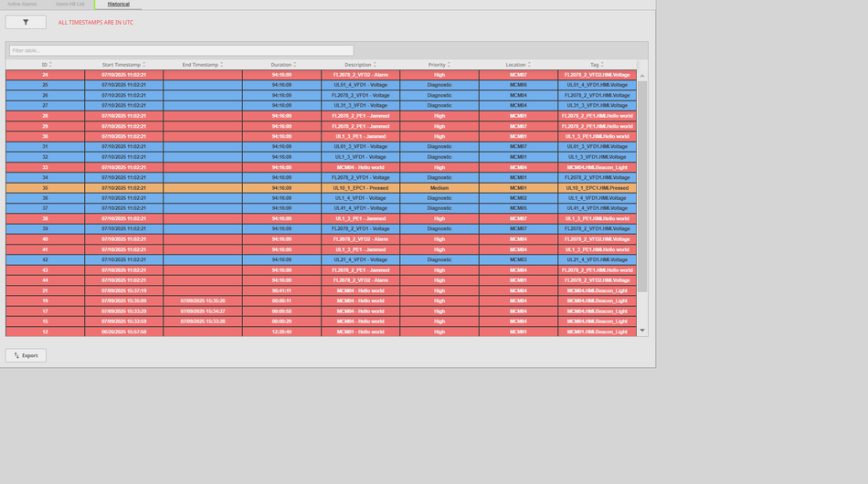Open the filter funnel button
This screenshot has width=868, height=484.
[26, 22]
